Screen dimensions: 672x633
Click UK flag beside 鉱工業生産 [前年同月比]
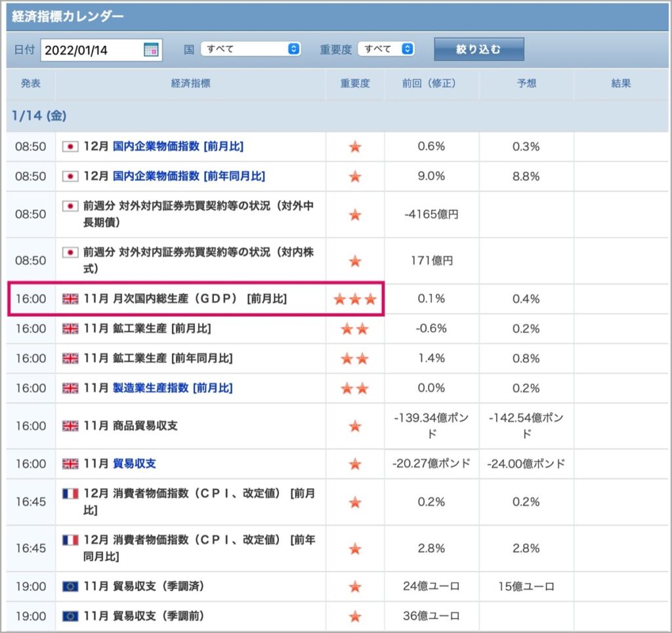[x=70, y=358]
